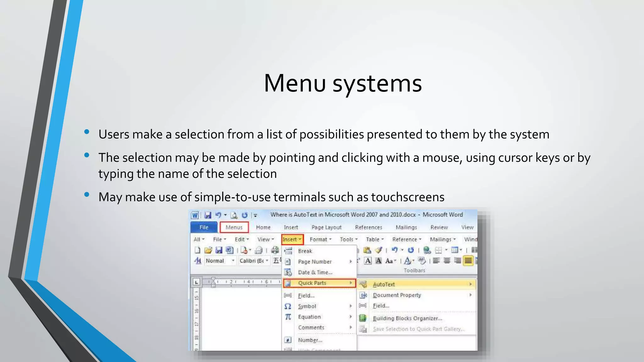
Task: Choose Comments in the Insert menu
Action: [x=319, y=328]
